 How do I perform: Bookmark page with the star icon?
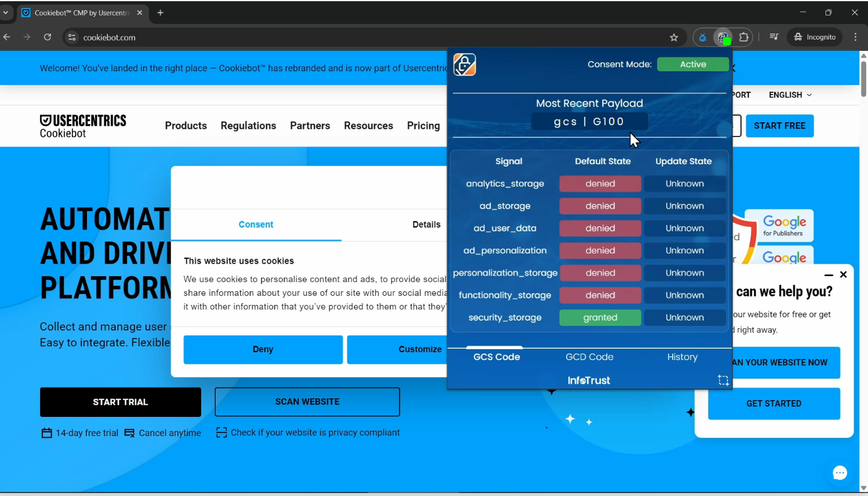click(674, 37)
